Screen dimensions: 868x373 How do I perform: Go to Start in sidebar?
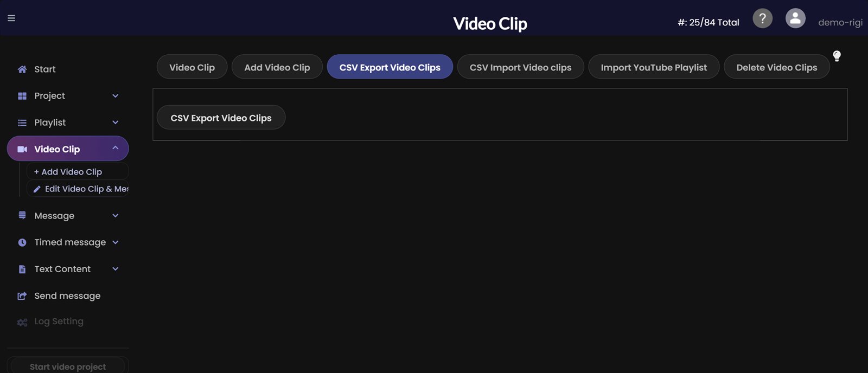pos(45,69)
